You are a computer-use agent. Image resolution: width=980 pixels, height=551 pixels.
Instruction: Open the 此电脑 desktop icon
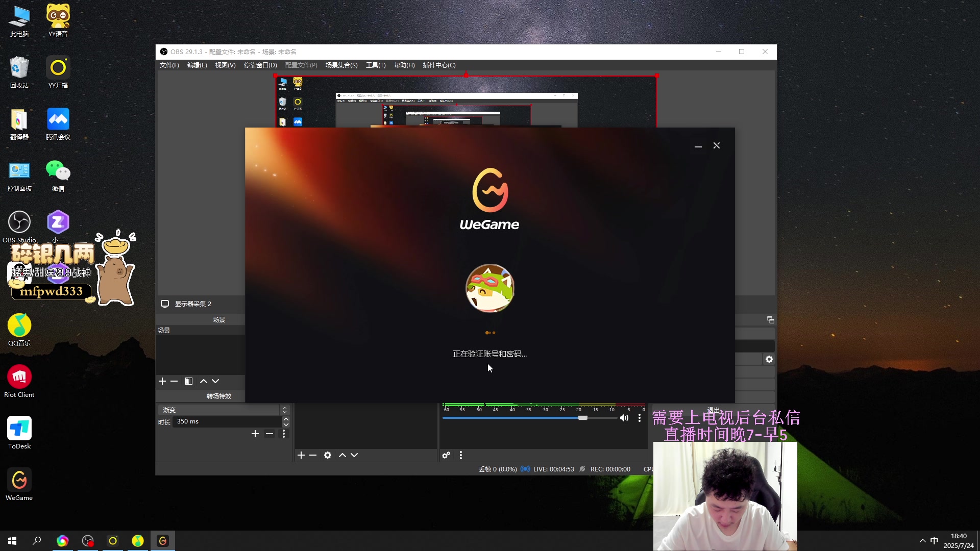19,21
